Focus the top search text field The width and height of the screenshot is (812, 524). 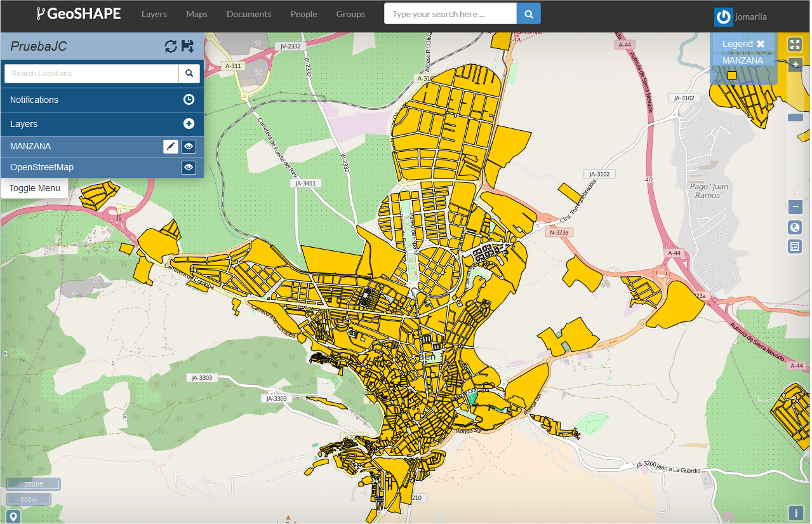[x=450, y=13]
